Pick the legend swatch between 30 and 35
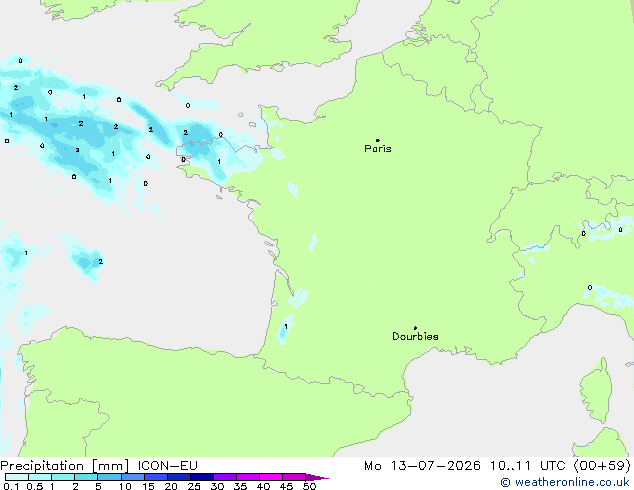This screenshot has height=490, width=634. [x=225, y=477]
